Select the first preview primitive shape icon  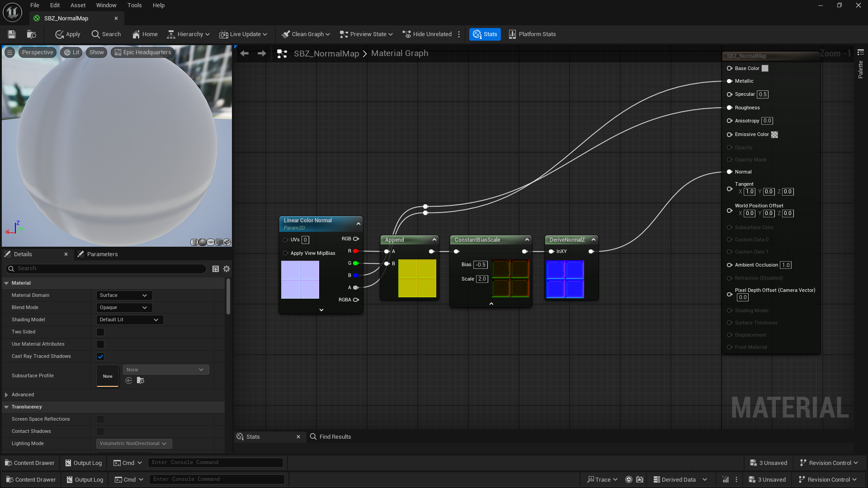[x=194, y=242]
